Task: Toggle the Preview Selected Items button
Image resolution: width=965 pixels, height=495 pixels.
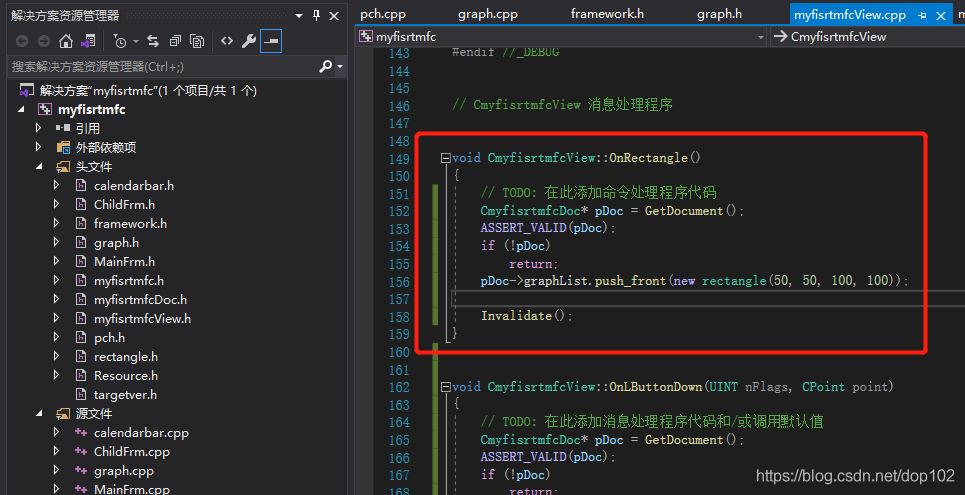Action: tap(271, 41)
